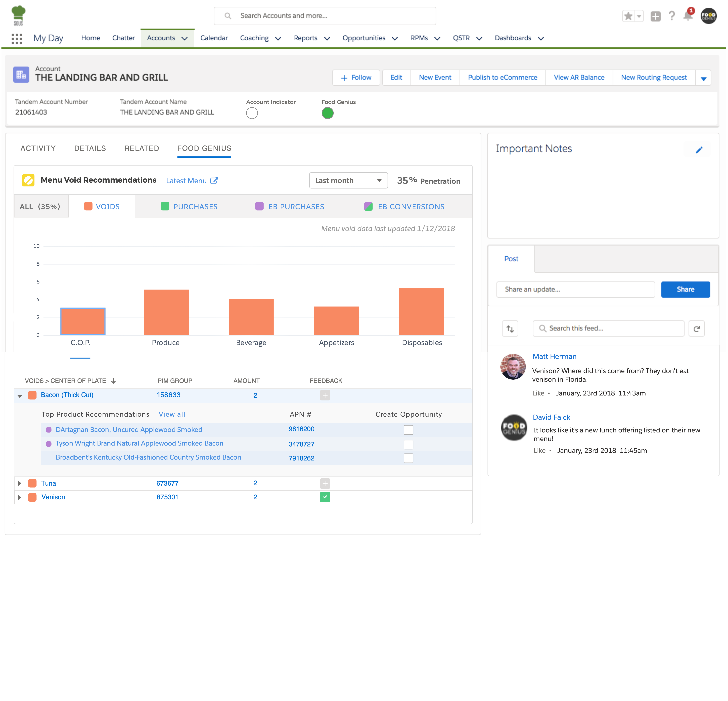Click Matt Herman's avatar photo
728x701 pixels.
tap(513, 367)
